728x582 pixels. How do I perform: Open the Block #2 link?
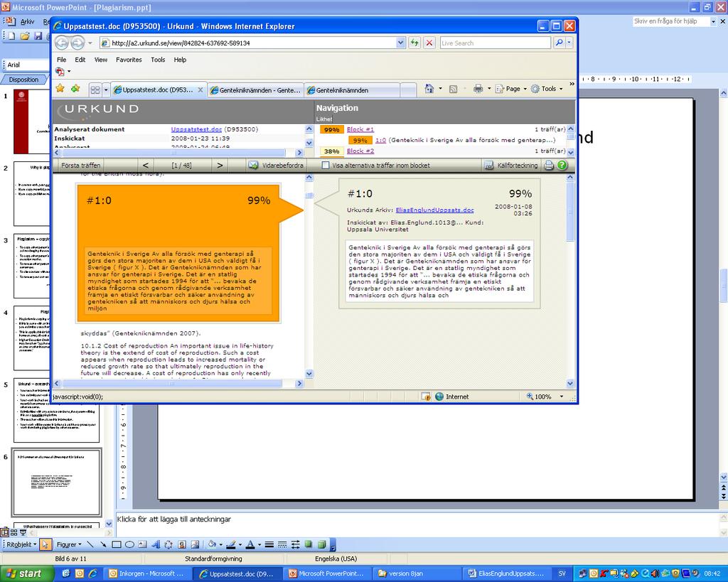pyautogui.click(x=360, y=151)
